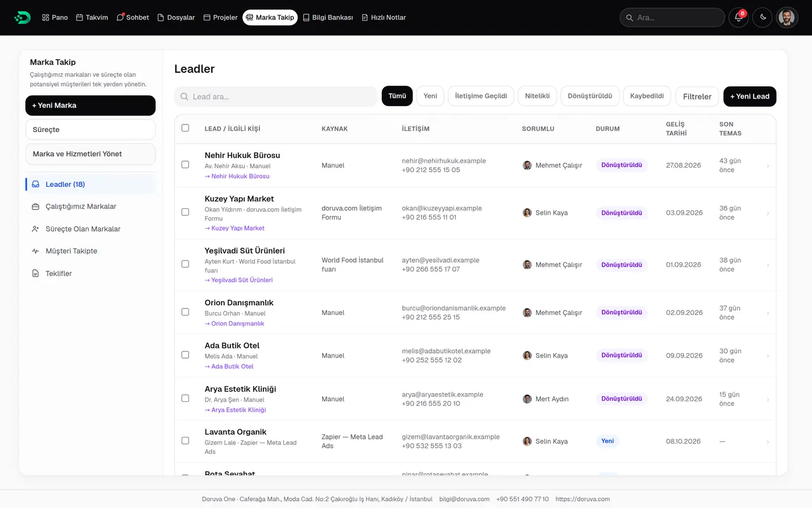Click the Bilgi Bankası book icon
Image resolution: width=812 pixels, height=508 pixels.
click(306, 18)
